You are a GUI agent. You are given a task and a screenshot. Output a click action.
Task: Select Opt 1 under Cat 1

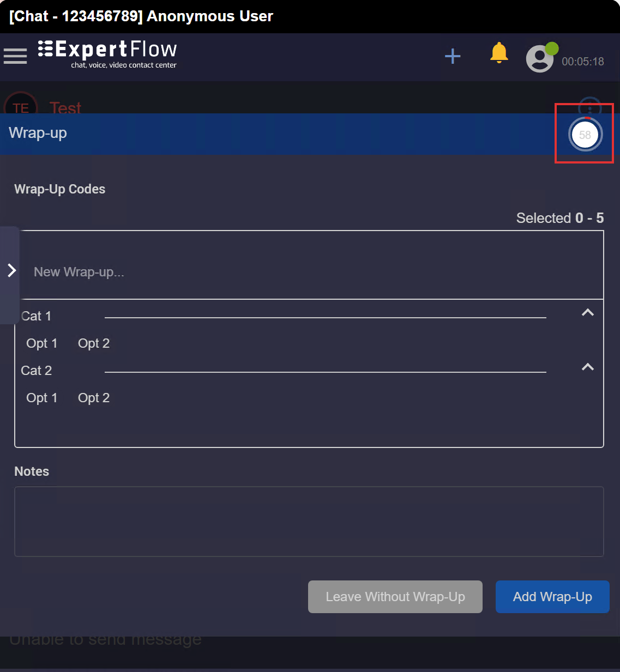coord(41,343)
